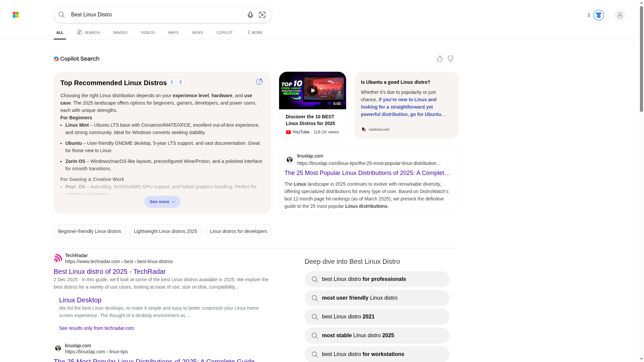The width and height of the screenshot is (644, 362).
Task: Dislike the Copilot Search answer
Action: [450, 59]
